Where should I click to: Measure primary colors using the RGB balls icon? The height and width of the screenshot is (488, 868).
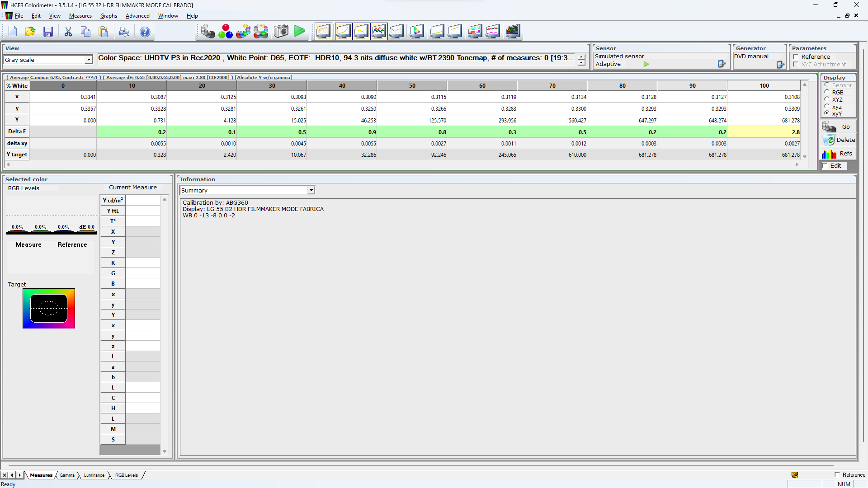click(226, 31)
